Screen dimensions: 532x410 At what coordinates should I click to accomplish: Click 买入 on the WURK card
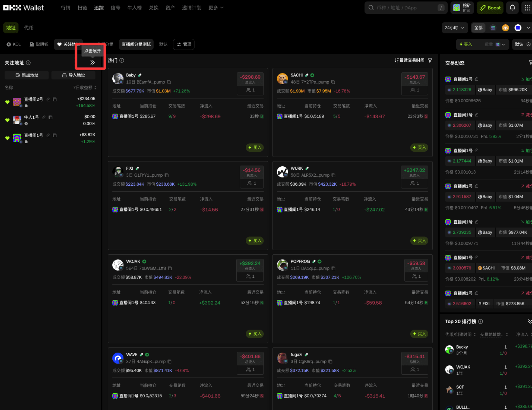(x=419, y=241)
